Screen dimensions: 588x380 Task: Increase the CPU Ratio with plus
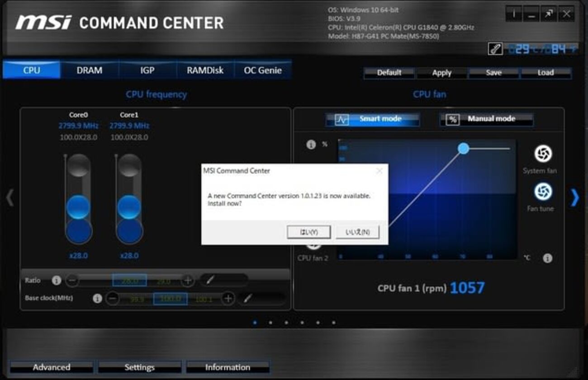(188, 281)
